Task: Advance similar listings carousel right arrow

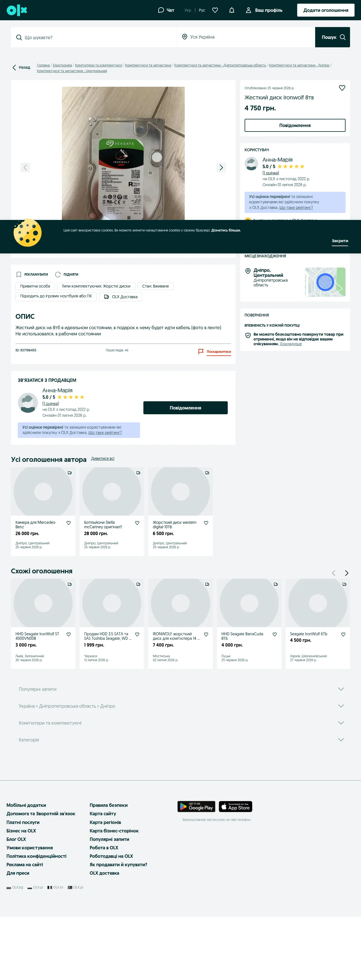Action: pos(346,573)
